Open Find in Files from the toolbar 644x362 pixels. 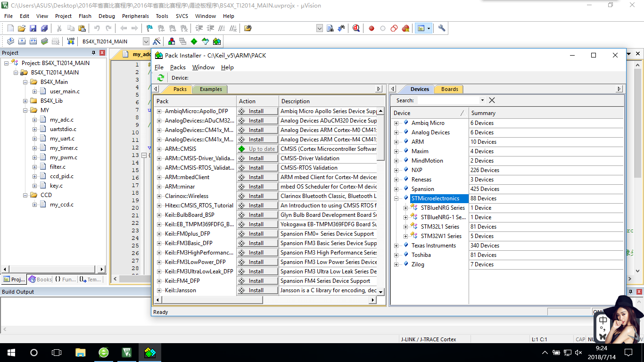(x=248, y=28)
